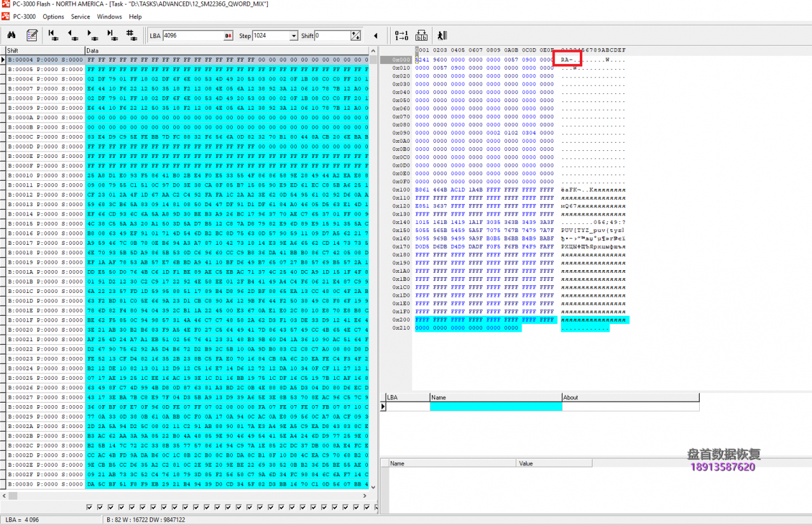The height and width of the screenshot is (525, 812).
Task: Click the bit inversion 0→1 icon
Action: pos(402,36)
